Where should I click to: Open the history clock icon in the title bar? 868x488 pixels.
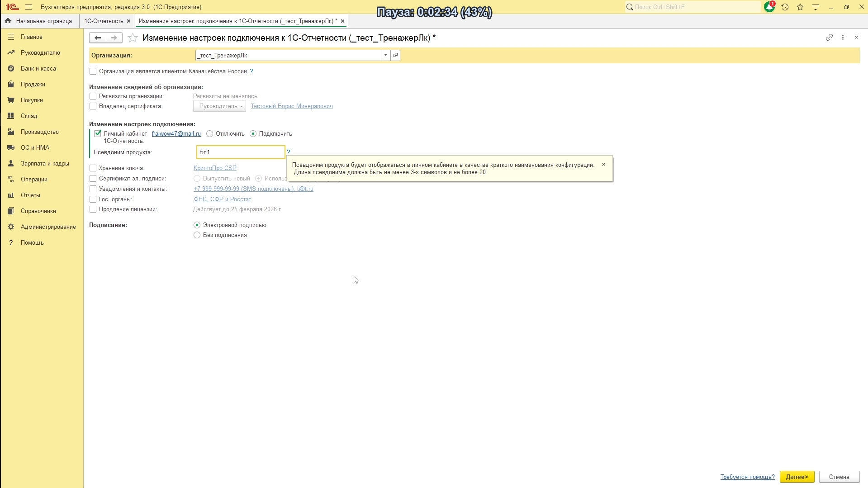(785, 7)
